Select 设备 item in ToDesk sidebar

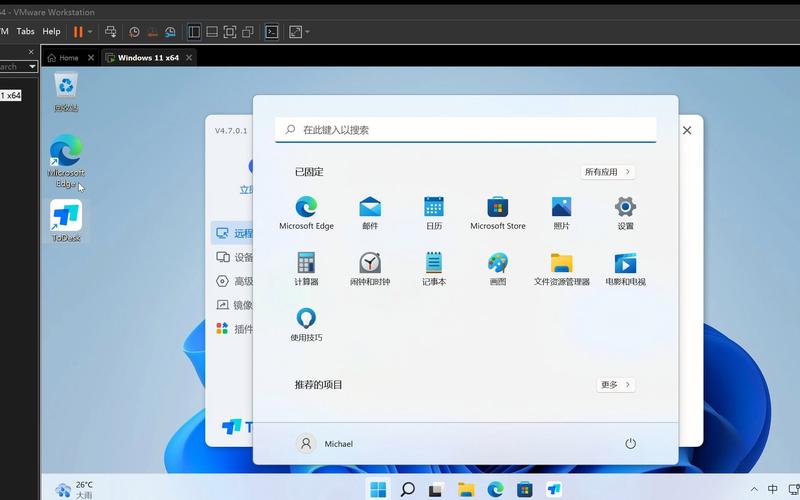click(233, 257)
